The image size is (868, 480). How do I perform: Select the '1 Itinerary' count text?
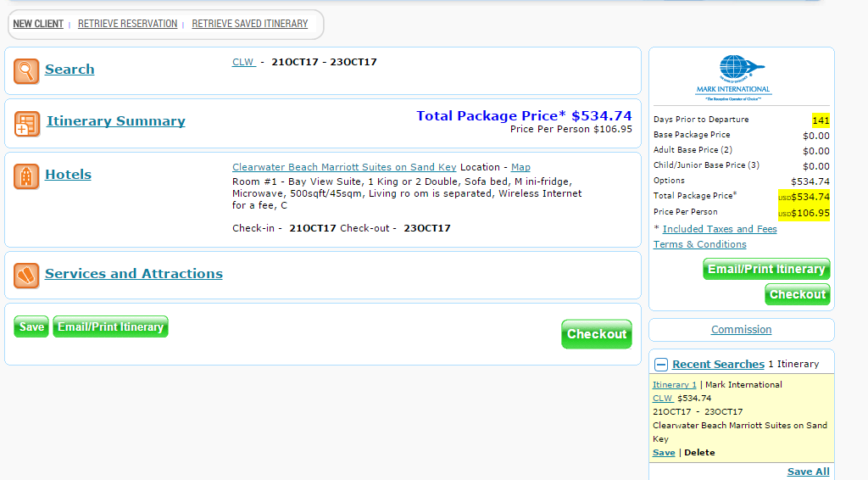793,364
